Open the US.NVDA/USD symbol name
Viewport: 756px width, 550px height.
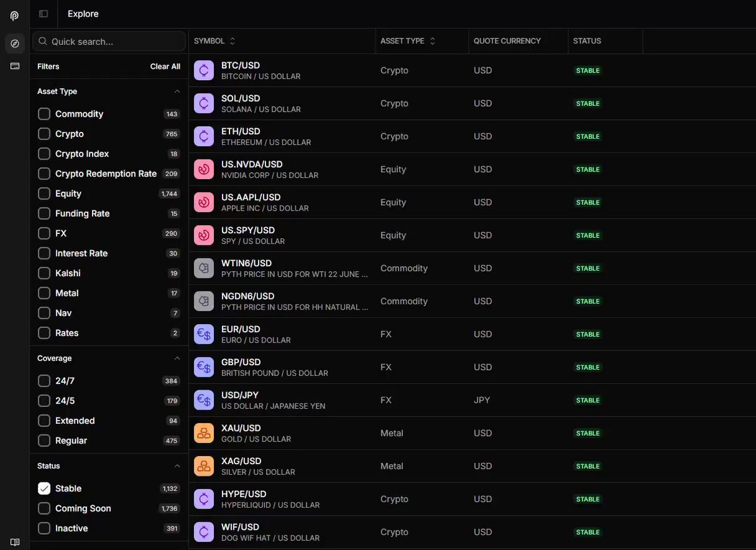[252, 164]
